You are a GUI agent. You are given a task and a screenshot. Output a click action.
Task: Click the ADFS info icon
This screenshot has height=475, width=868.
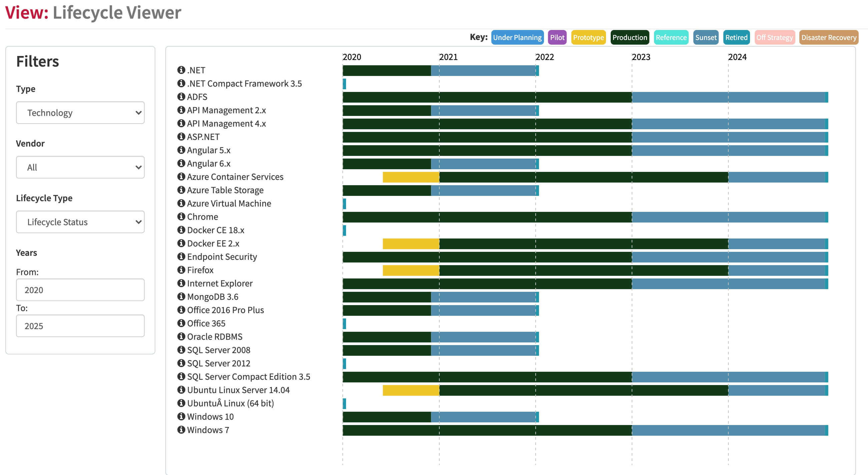click(181, 97)
